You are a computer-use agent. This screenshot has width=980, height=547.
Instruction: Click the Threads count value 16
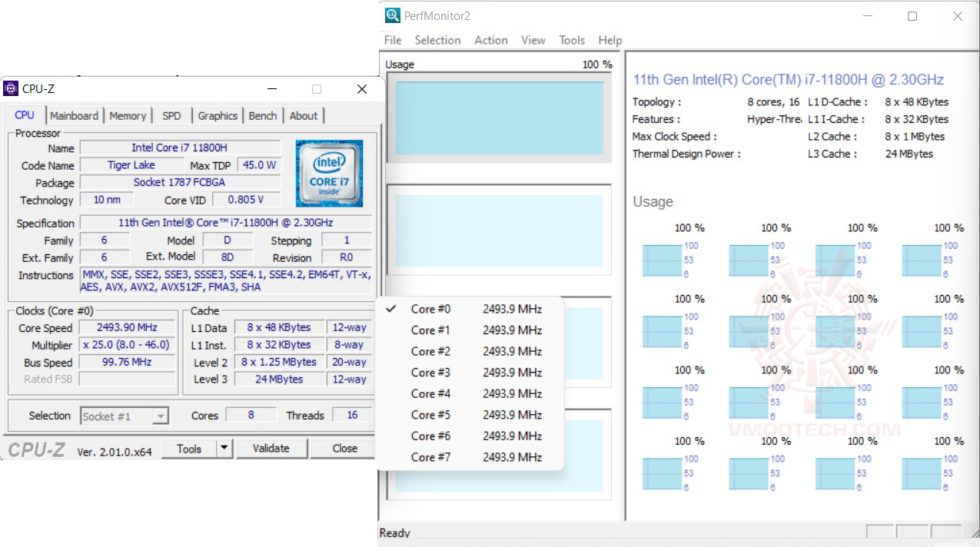point(352,415)
